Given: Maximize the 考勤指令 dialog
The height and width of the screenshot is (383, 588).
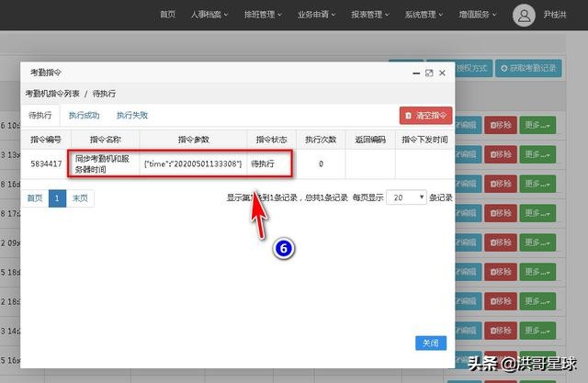Looking at the screenshot, I should tap(429, 73).
